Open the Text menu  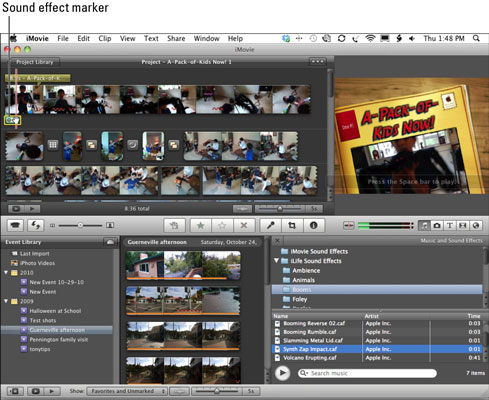point(151,38)
